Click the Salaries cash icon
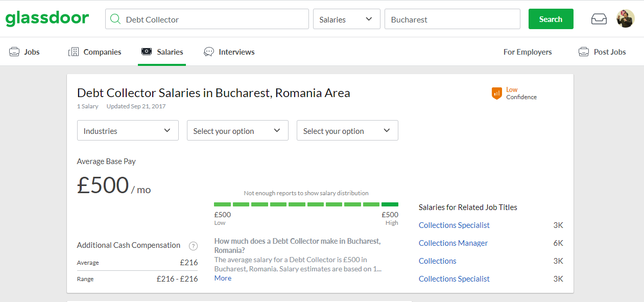 point(147,52)
